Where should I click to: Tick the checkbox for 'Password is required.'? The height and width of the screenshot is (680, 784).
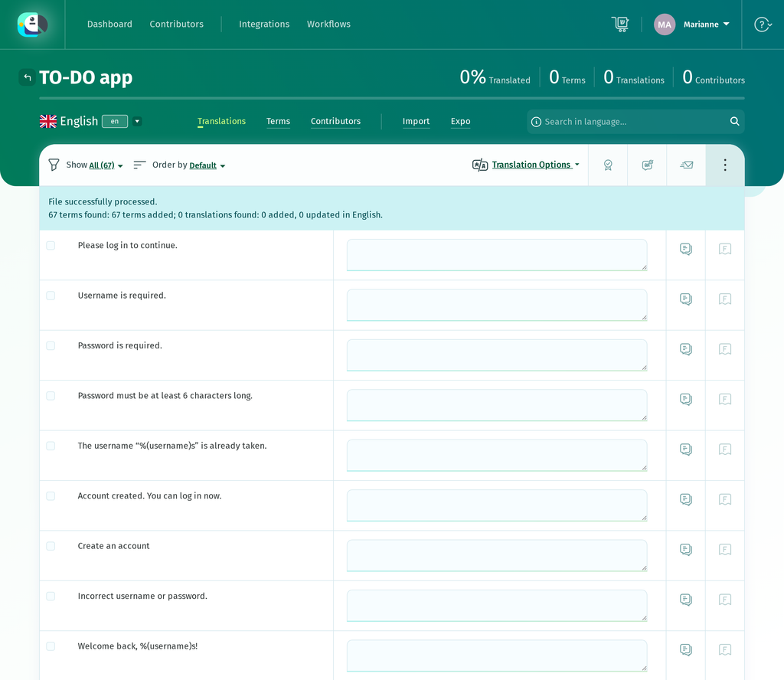[51, 345]
